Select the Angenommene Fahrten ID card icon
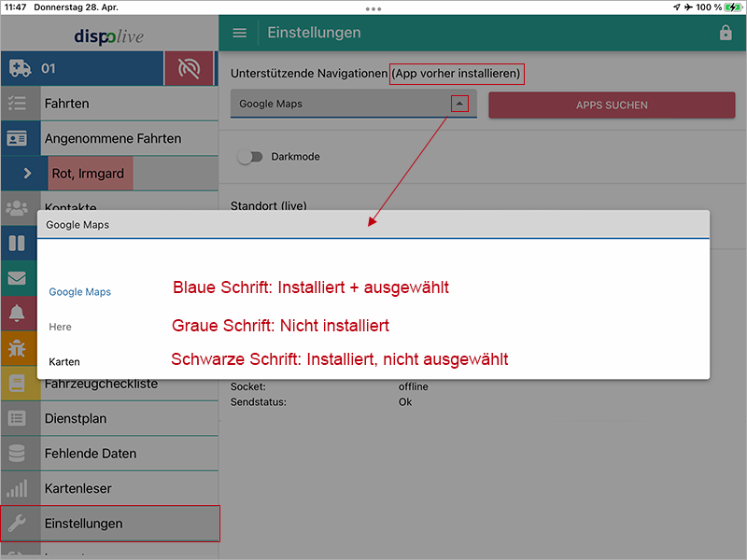 click(17, 138)
